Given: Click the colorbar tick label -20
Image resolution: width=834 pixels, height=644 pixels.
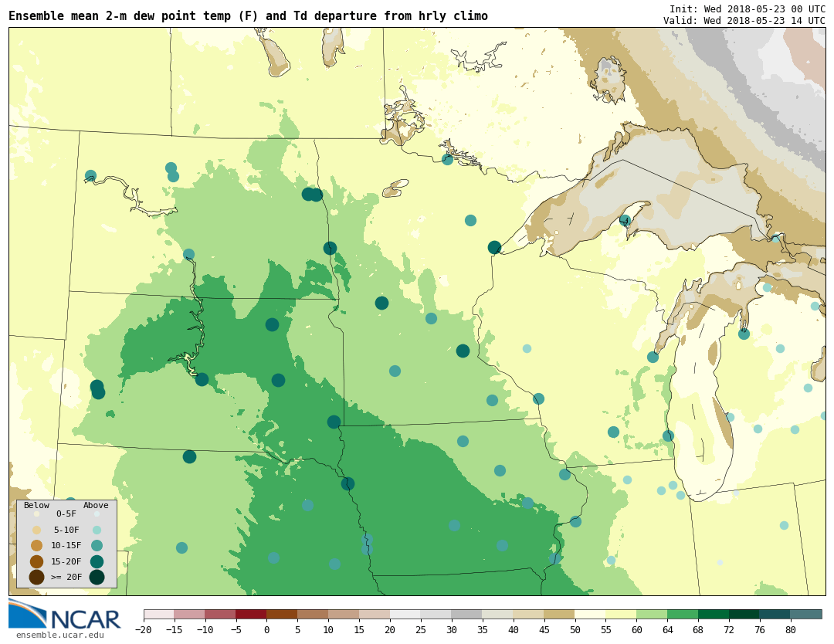Looking at the screenshot, I should tap(143, 630).
